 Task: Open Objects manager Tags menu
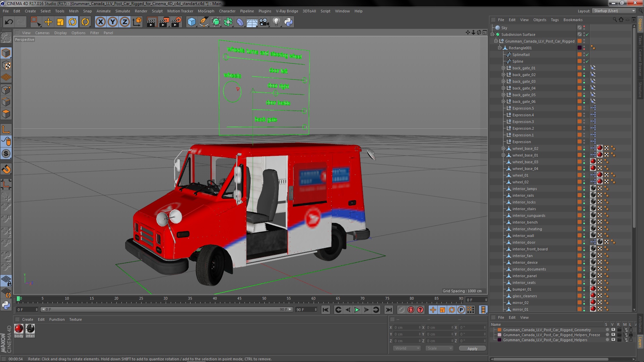pyautogui.click(x=555, y=20)
